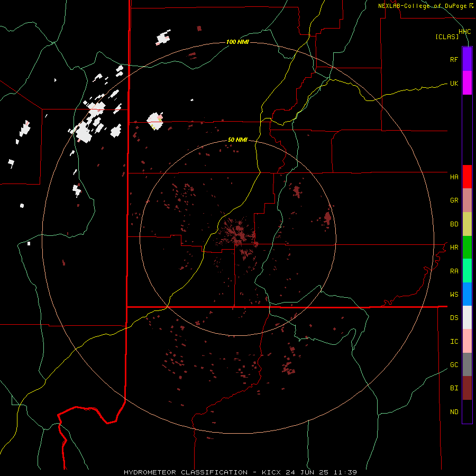Click the RA legend label
The width and height of the screenshot is (476, 476).
(454, 271)
